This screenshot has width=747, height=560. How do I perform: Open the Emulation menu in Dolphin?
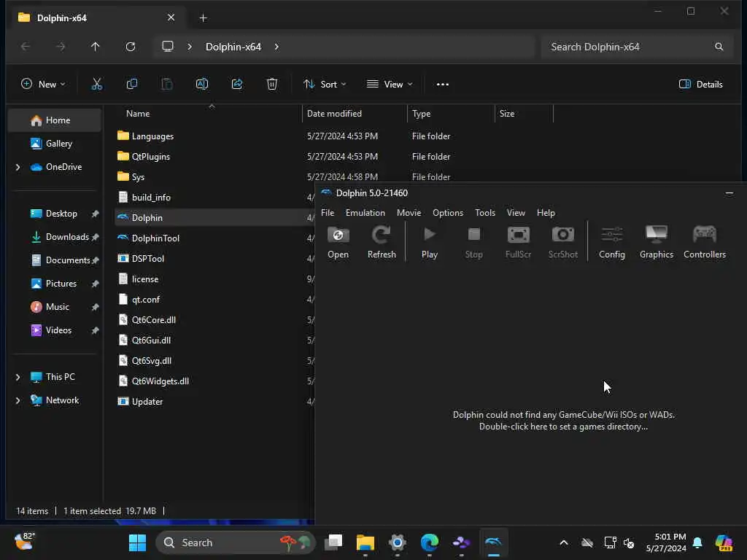tap(365, 213)
